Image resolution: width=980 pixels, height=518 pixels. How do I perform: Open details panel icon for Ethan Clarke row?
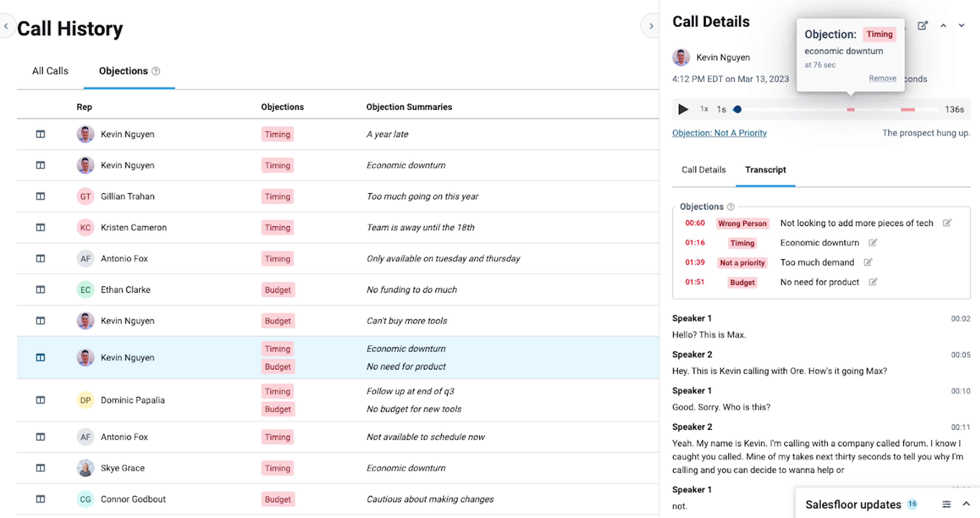40,290
